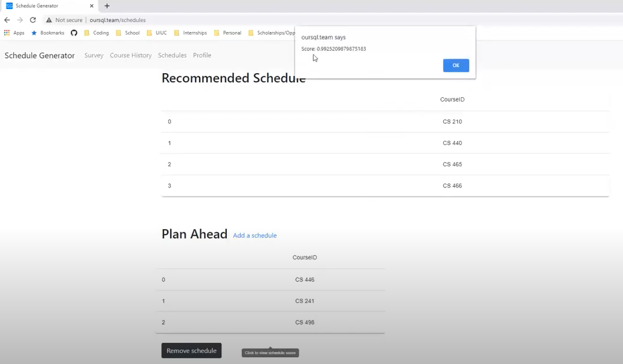Open the GitHub bookmark

coord(74,33)
